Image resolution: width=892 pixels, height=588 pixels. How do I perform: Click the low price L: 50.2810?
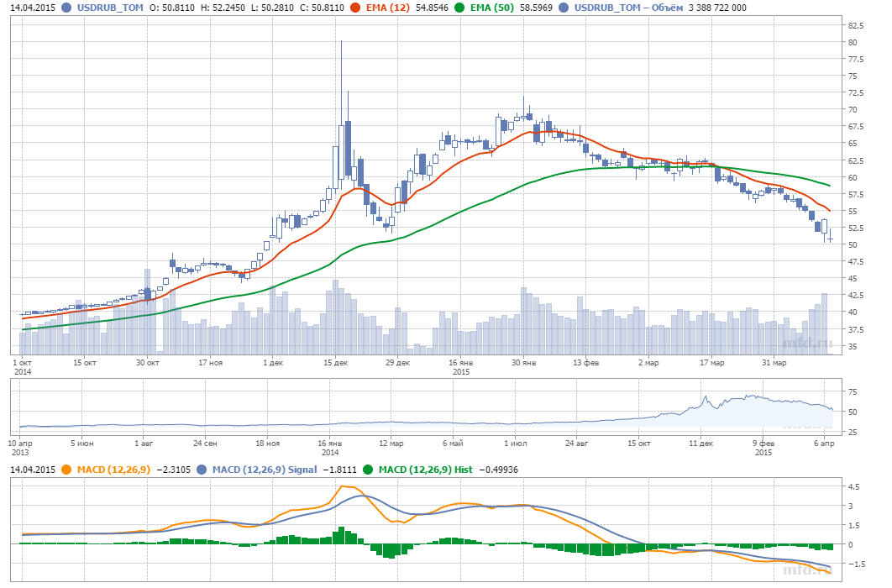(x=272, y=8)
